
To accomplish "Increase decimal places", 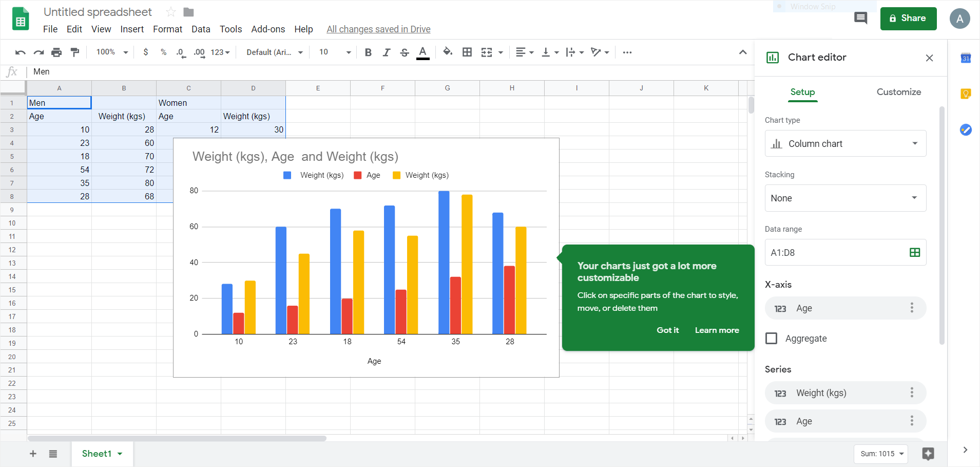I will tap(199, 52).
